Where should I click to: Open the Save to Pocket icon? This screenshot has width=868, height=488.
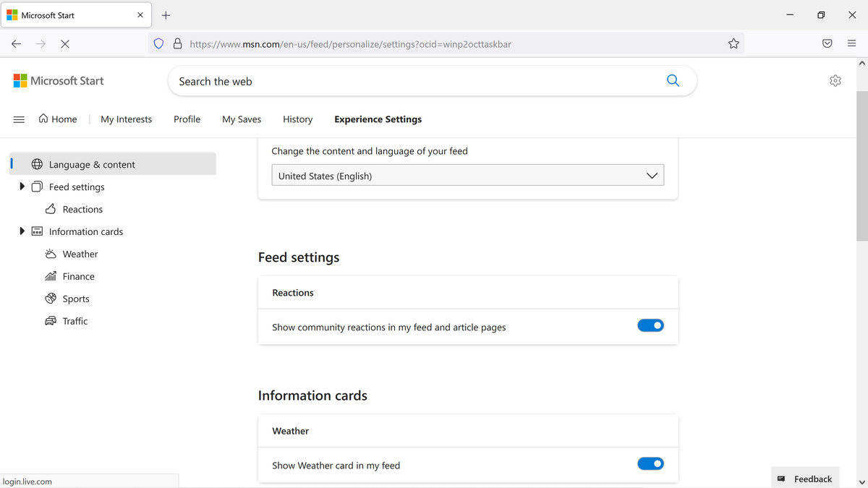pos(827,44)
